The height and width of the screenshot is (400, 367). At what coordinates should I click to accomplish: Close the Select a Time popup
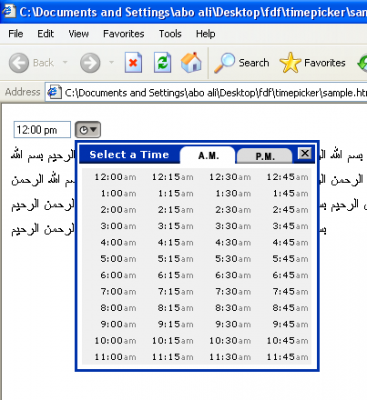[305, 153]
